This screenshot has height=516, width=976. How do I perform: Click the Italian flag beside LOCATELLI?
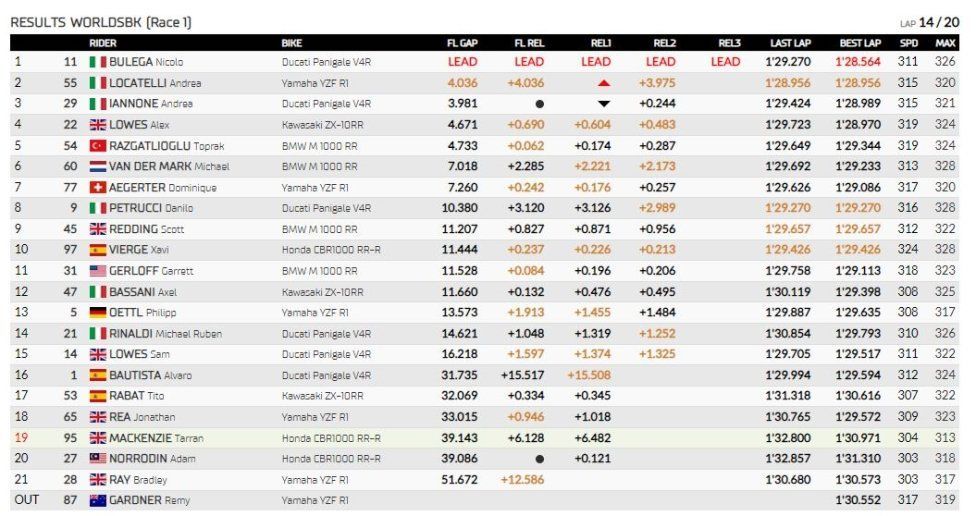tap(98, 83)
